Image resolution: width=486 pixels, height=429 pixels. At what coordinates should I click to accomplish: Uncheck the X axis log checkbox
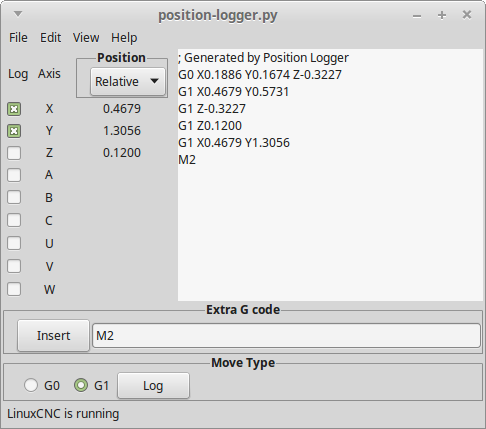coord(14,109)
